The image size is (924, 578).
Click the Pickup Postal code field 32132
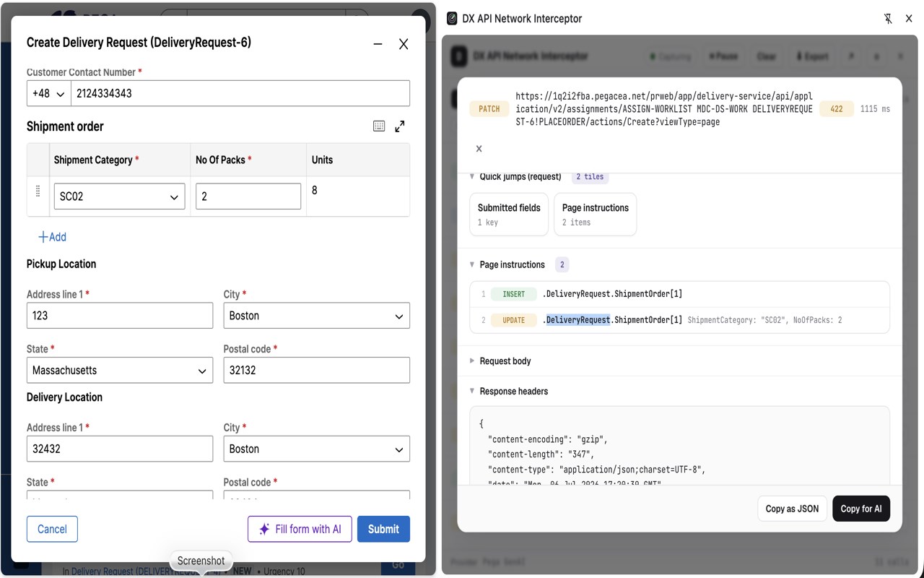click(x=316, y=371)
